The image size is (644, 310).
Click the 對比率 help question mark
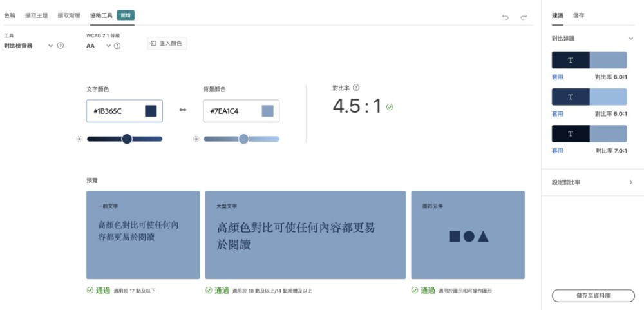pyautogui.click(x=356, y=88)
